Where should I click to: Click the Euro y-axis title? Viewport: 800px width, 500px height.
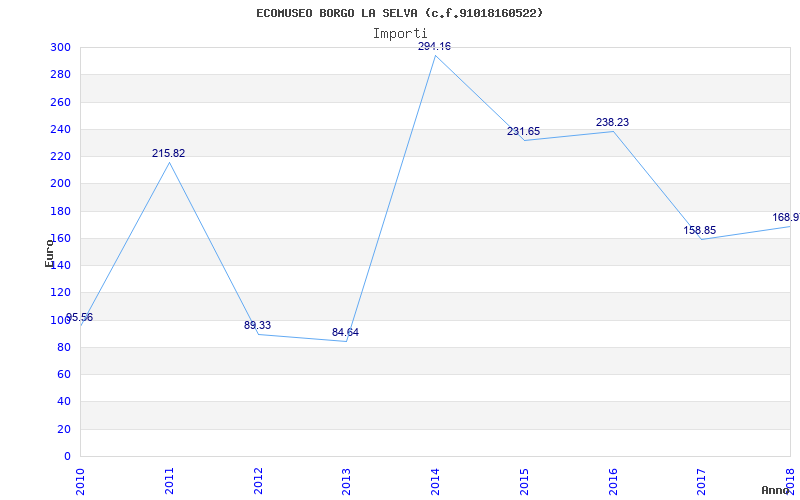pos(49,253)
